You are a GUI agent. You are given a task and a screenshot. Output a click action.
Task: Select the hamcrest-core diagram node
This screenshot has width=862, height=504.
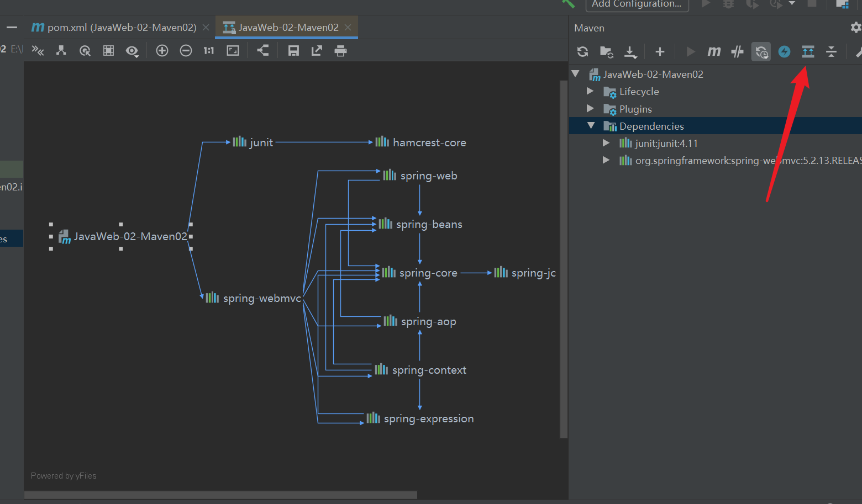point(421,142)
